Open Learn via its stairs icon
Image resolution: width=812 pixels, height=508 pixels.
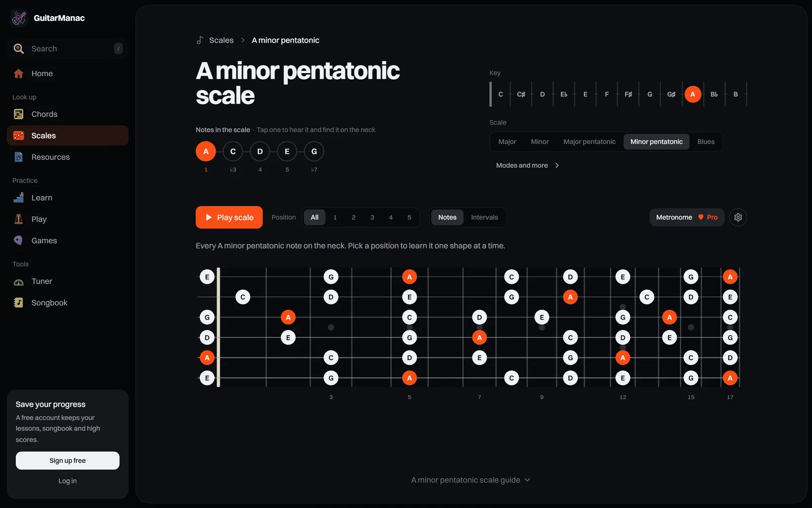click(x=19, y=198)
